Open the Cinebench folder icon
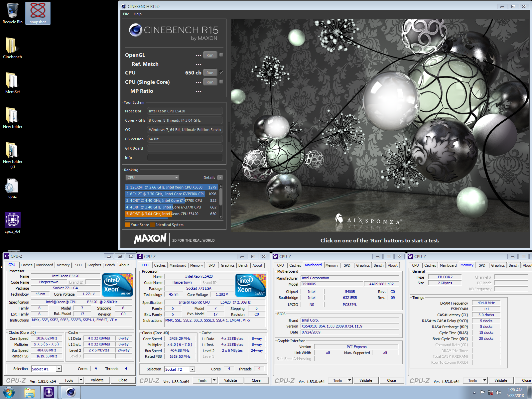 point(12,48)
